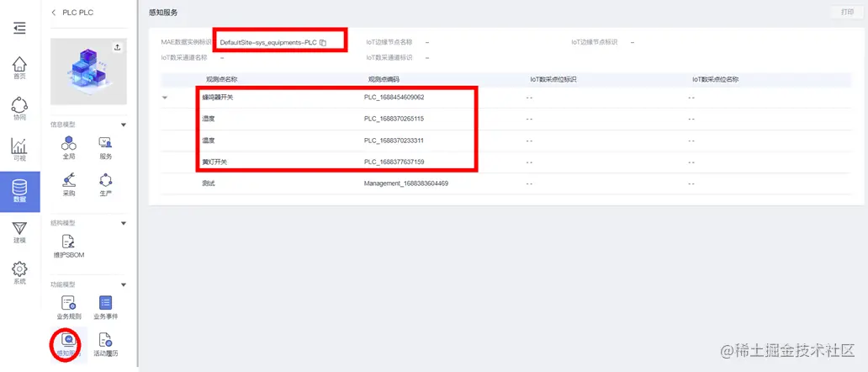Open the 服务 information model
Screen dimensions: 868x372
106,148
